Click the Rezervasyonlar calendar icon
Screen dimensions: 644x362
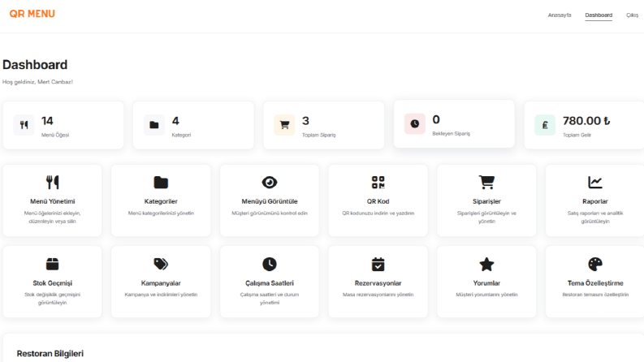[x=378, y=264]
